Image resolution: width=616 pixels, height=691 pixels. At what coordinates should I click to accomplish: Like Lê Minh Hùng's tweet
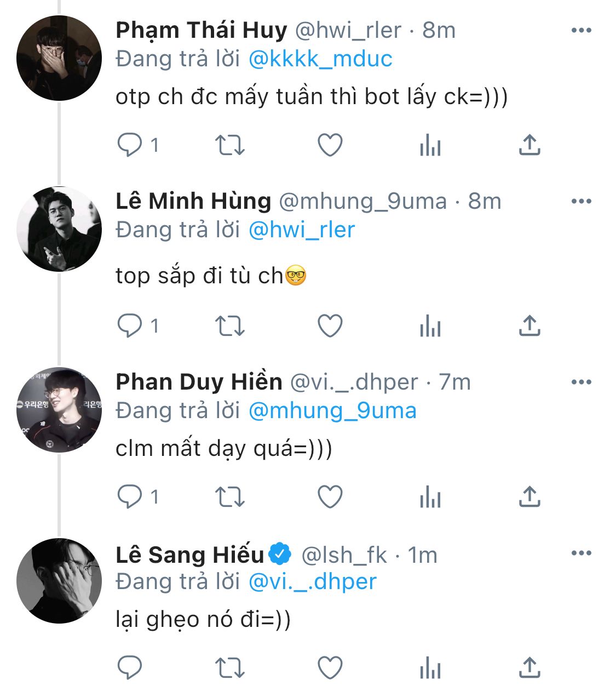[330, 326]
